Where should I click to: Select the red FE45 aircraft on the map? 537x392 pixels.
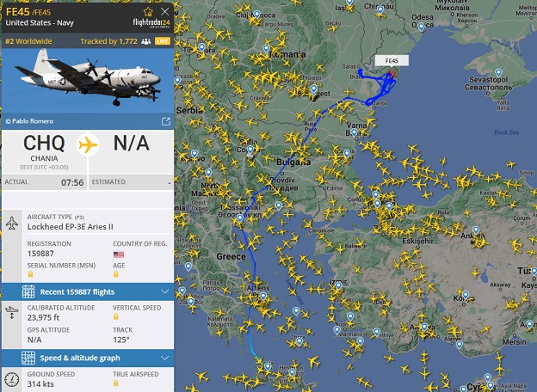(x=392, y=74)
